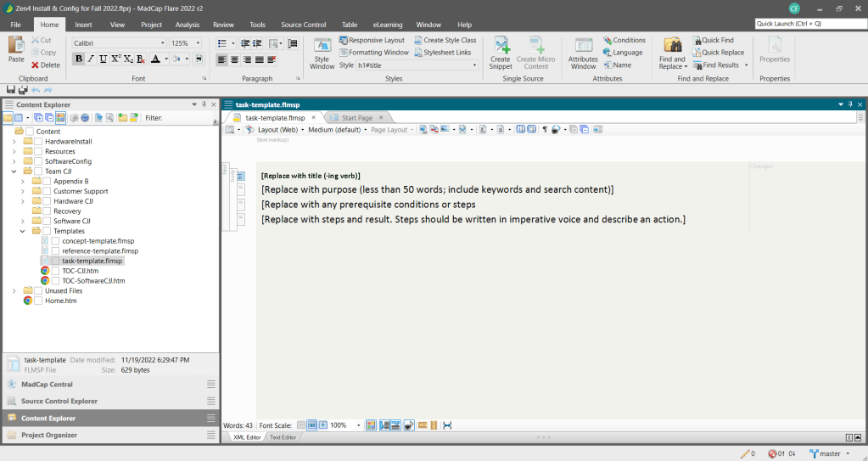This screenshot has width=868, height=461.
Task: Toggle Bold formatting
Action: [x=79, y=59]
